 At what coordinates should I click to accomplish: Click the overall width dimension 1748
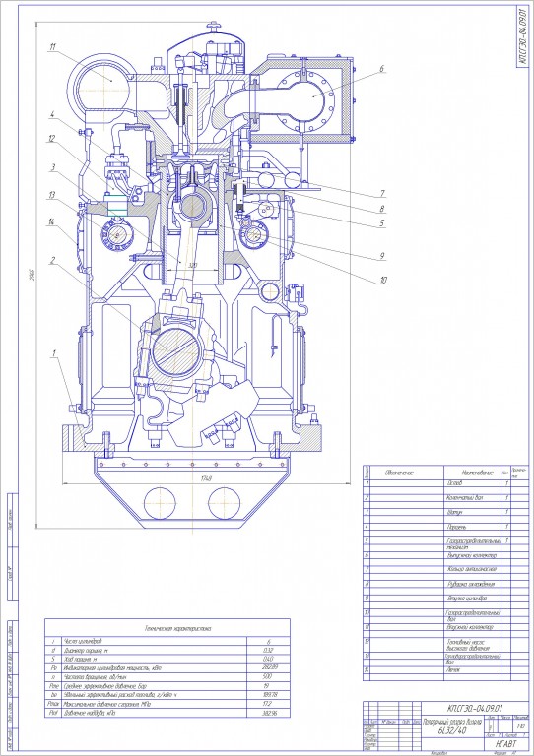(208, 478)
